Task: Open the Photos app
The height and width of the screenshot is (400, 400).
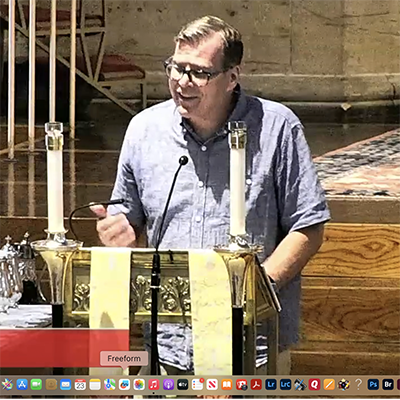Action: (x=139, y=384)
